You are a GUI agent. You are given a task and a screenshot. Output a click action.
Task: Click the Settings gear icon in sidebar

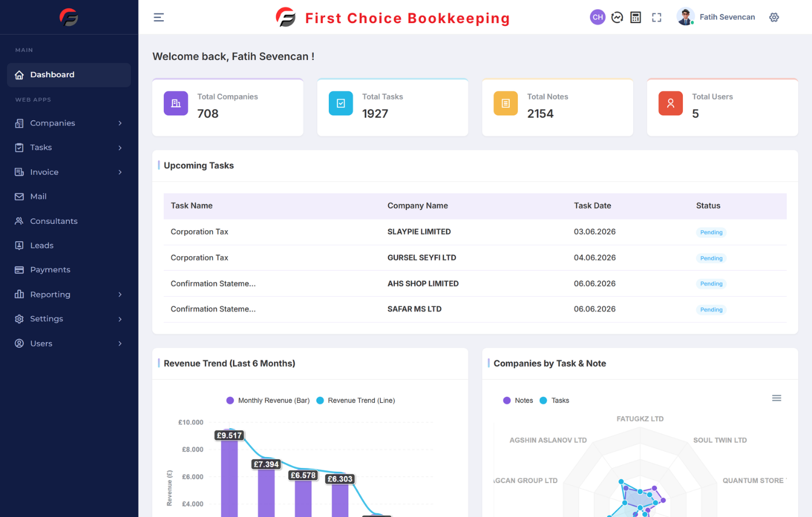(x=19, y=319)
